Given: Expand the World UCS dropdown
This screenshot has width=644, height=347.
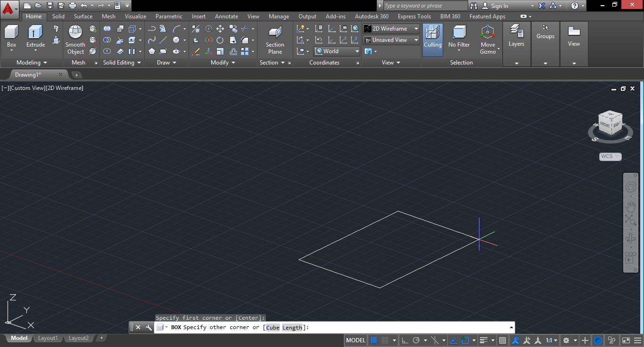Looking at the screenshot, I should (x=337, y=51).
